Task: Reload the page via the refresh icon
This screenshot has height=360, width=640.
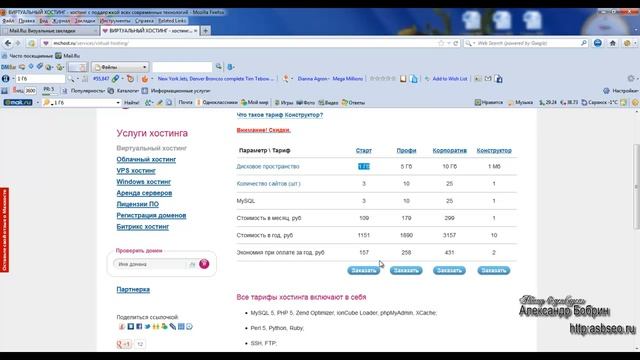Action: point(456,43)
